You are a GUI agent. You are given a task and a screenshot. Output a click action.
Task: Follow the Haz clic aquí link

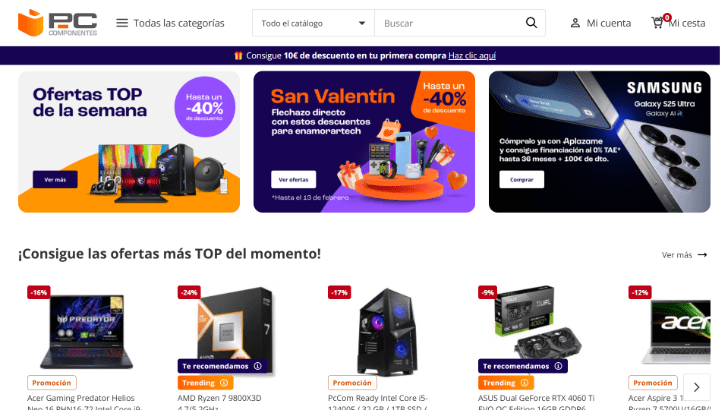(x=472, y=56)
